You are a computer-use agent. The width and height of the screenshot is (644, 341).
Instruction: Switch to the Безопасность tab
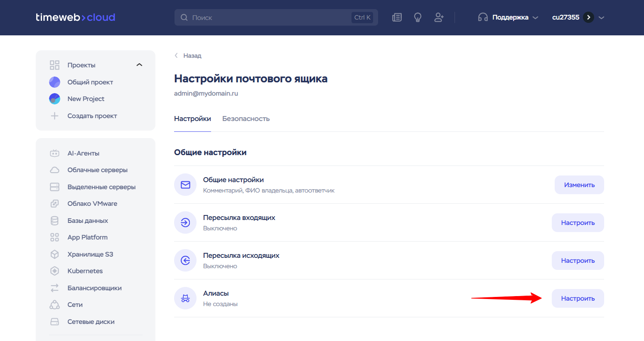point(246,119)
